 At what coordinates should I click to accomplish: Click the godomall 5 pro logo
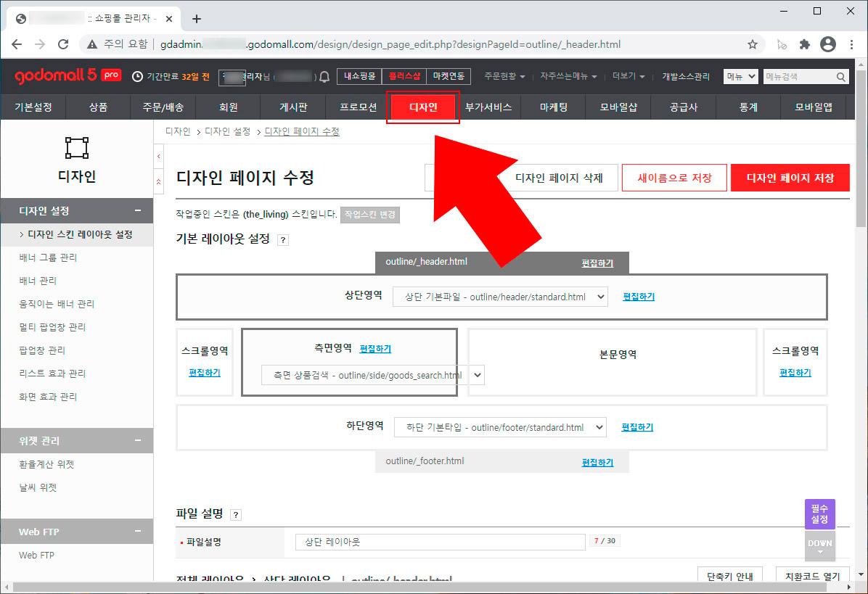click(x=67, y=75)
